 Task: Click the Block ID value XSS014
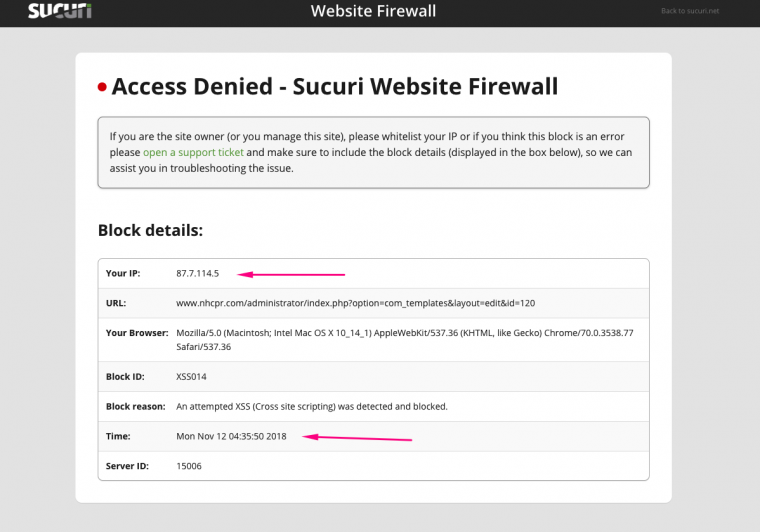(x=191, y=377)
